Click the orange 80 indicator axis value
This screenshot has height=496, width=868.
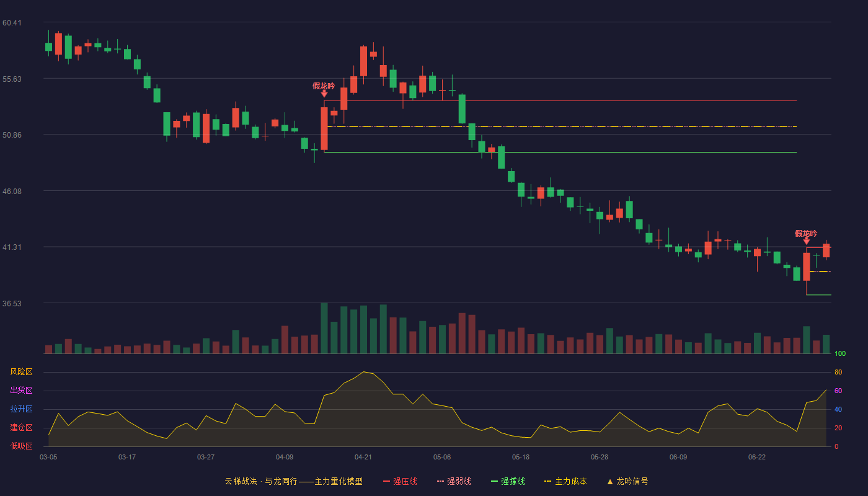pos(838,372)
